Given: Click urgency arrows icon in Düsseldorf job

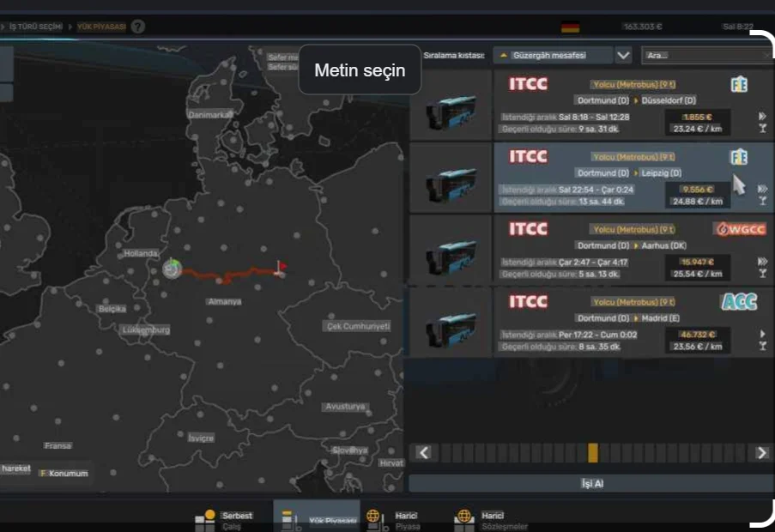Looking at the screenshot, I should 762,116.
